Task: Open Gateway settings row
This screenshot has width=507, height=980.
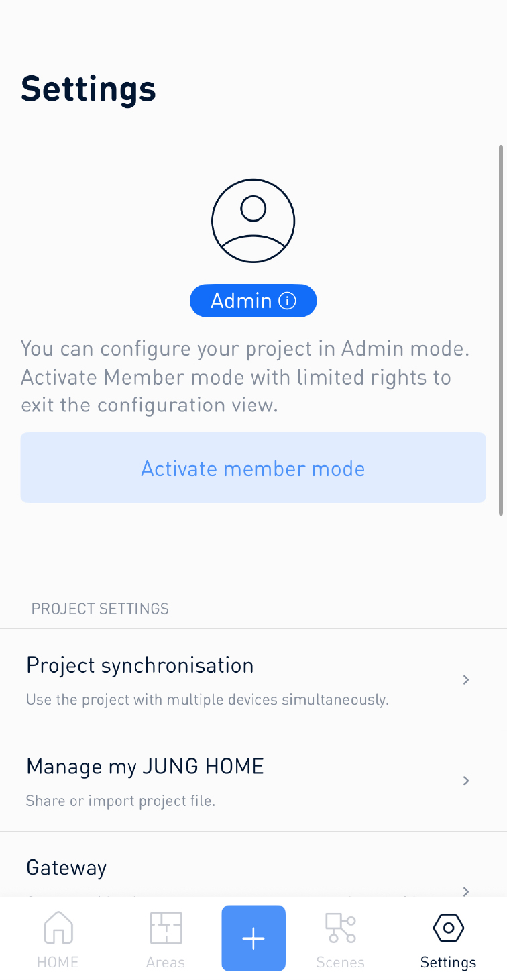Action: 253,865
